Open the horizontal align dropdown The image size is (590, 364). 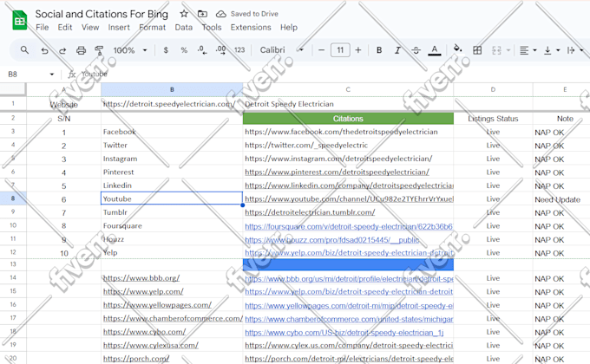[528, 50]
